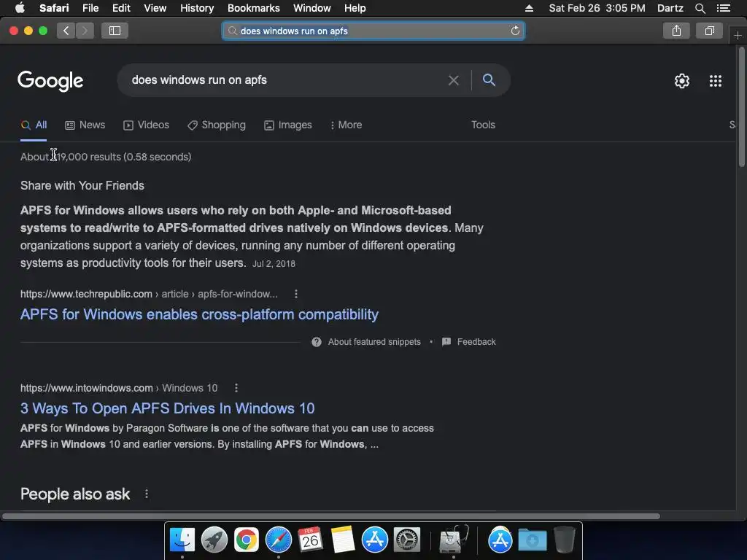Screen dimensions: 747x560
Task: Open the Safari application menu
Action: (x=54, y=8)
